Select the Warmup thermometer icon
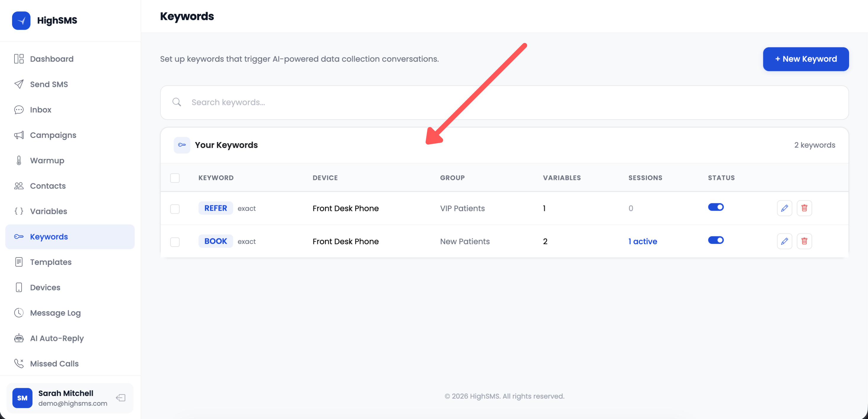The image size is (868, 419). point(19,160)
